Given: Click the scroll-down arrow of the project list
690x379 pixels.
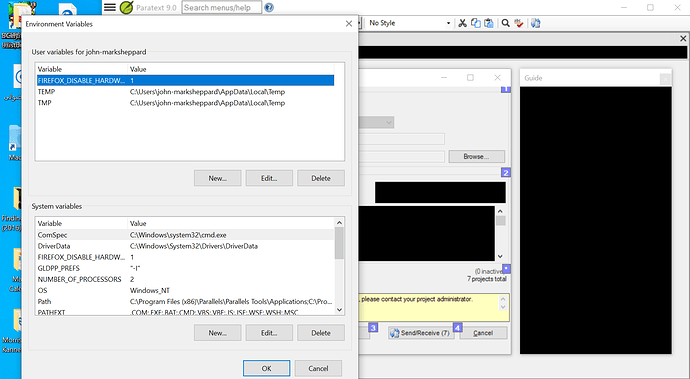Looking at the screenshot, I should [x=500, y=256].
